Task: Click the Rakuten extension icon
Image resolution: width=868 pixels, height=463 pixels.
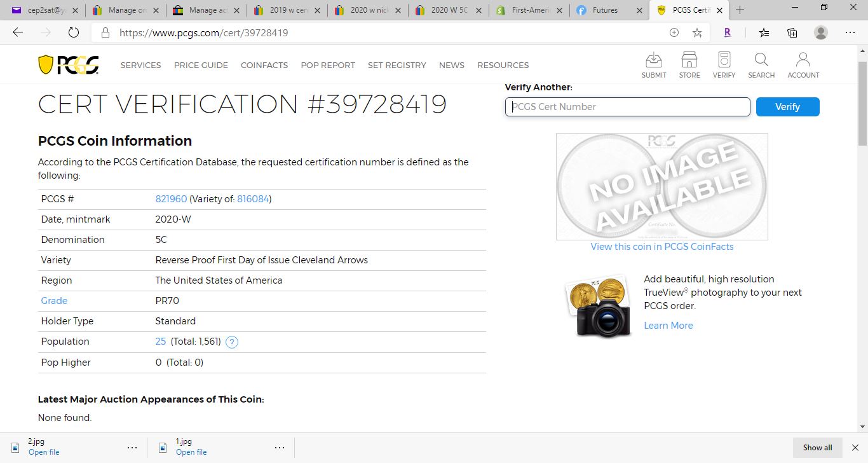Action: coord(727,32)
